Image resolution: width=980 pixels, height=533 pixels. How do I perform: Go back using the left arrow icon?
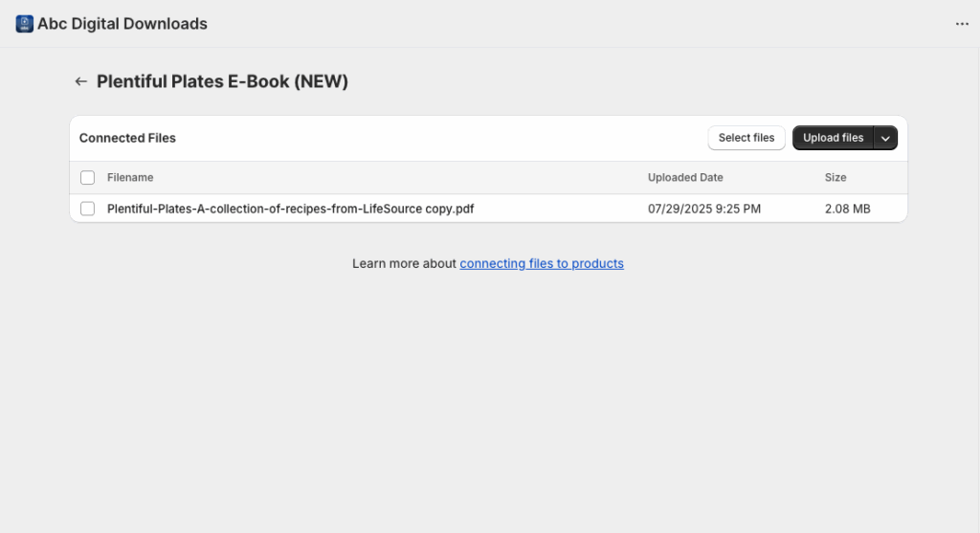tap(80, 81)
